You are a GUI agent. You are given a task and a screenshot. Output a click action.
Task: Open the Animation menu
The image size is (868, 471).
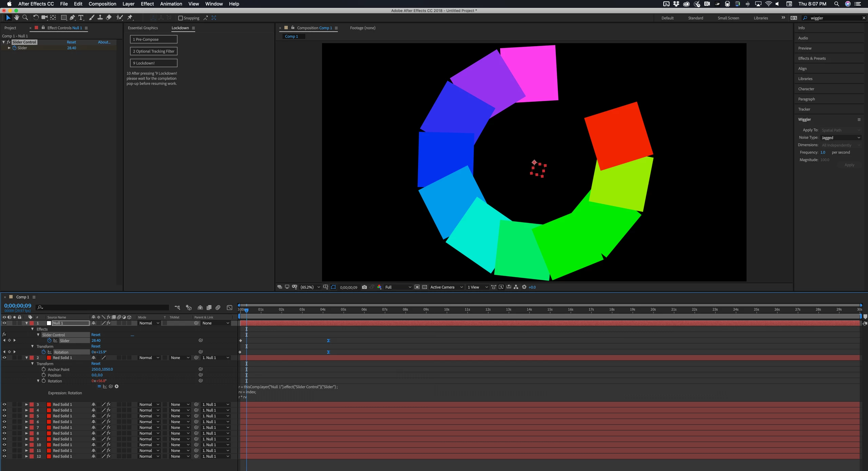[x=171, y=4]
